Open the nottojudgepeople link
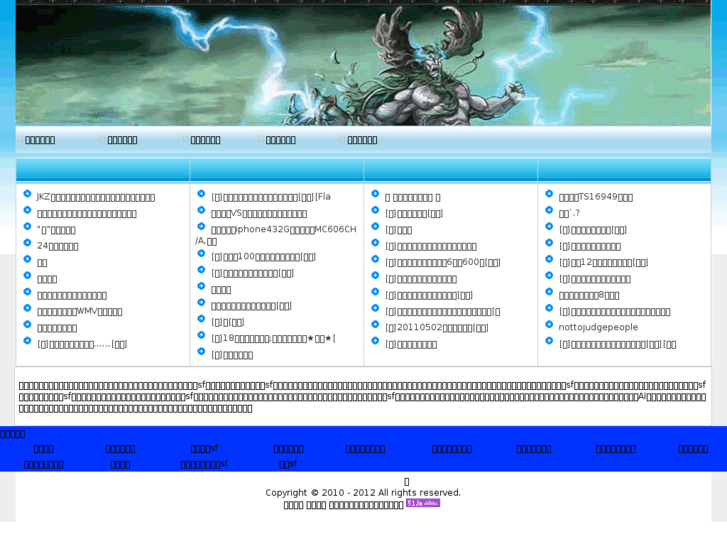This screenshot has width=727, height=545. 598,327
